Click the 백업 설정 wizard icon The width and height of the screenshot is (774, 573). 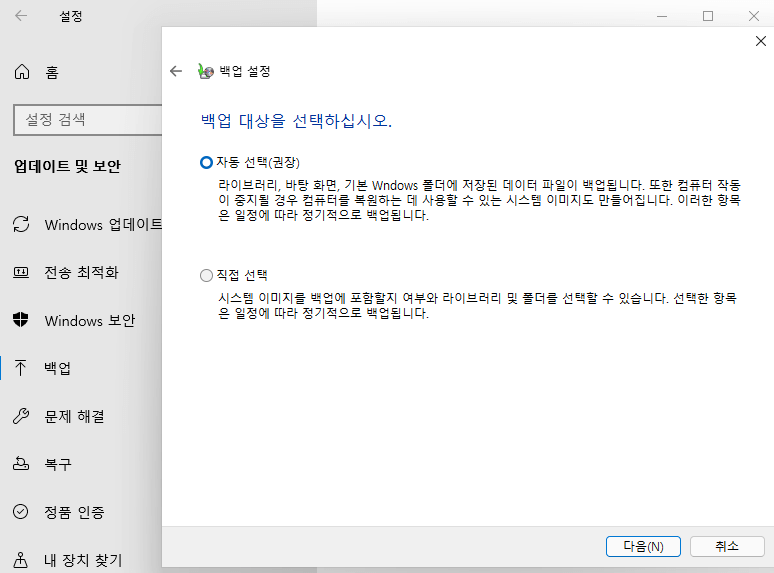tap(205, 72)
